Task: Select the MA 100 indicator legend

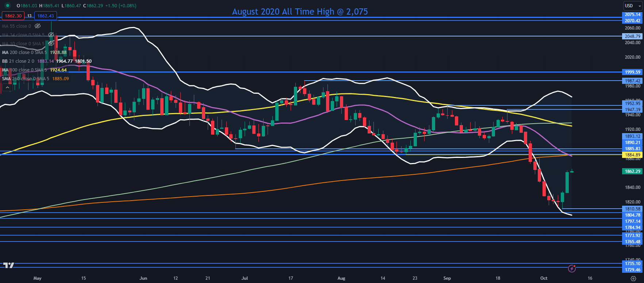Action: [x=24, y=70]
